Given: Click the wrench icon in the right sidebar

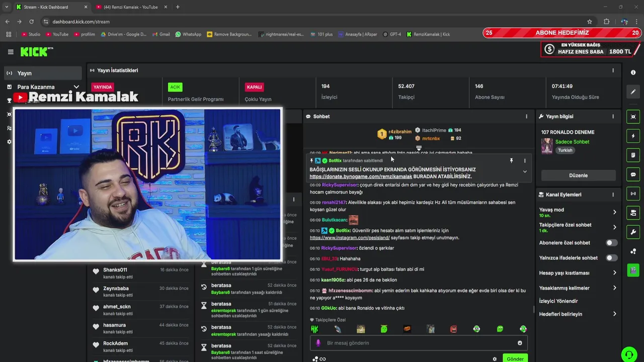Looking at the screenshot, I should click(633, 232).
